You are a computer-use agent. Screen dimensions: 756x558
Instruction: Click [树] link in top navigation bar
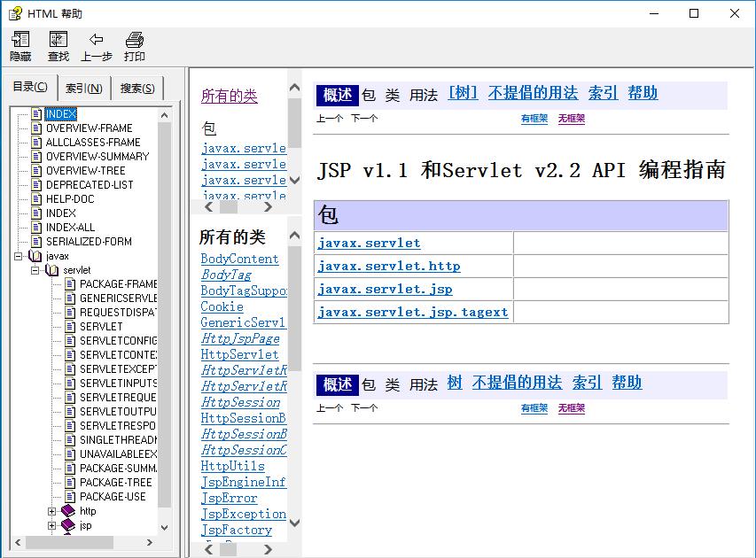463,92
